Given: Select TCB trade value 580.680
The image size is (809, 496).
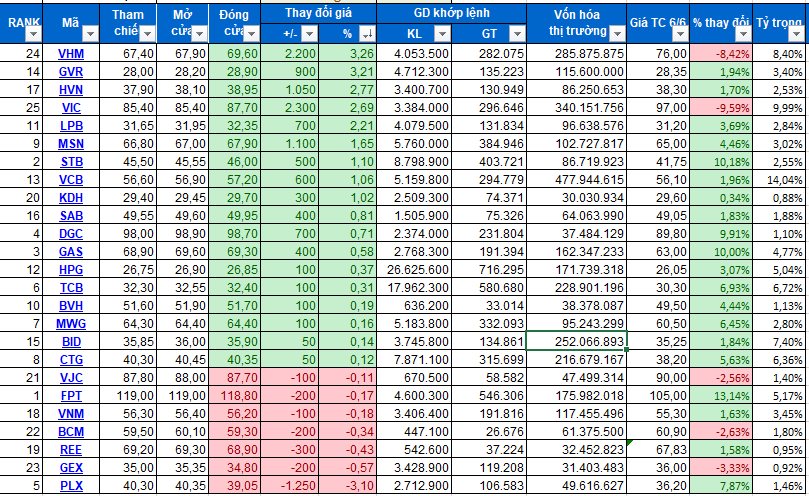Looking at the screenshot, I should [489, 288].
